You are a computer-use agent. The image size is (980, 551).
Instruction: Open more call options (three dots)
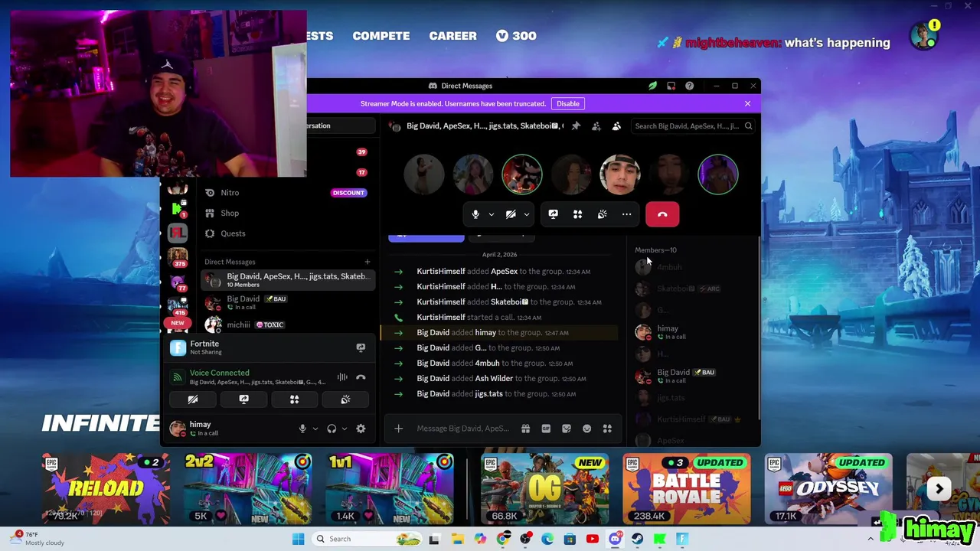click(x=626, y=214)
